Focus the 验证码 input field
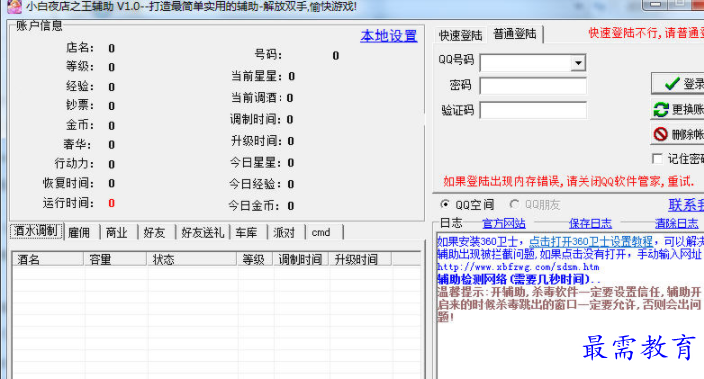The height and width of the screenshot is (379, 704). 533,110
